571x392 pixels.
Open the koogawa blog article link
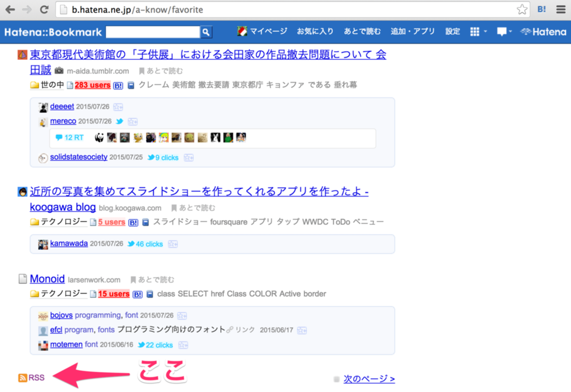pyautogui.click(x=199, y=199)
